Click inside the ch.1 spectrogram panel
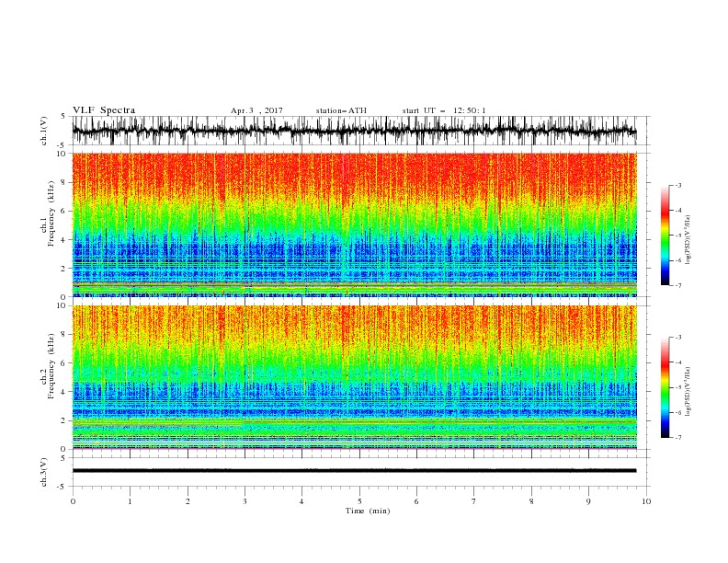This screenshot has width=728, height=563. (355, 224)
